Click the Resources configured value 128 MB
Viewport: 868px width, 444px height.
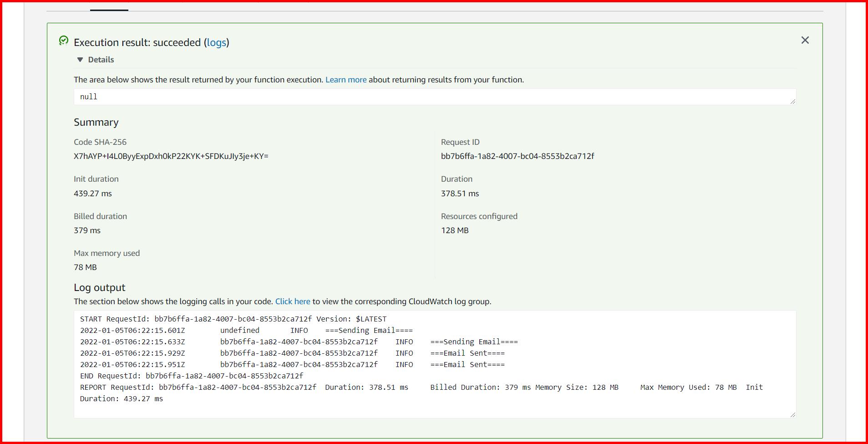455,230
